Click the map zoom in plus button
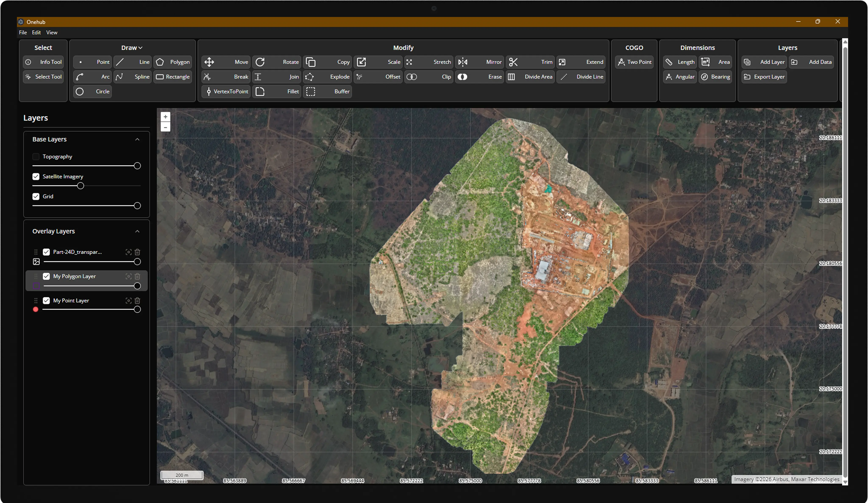This screenshot has width=868, height=503. pos(165,117)
